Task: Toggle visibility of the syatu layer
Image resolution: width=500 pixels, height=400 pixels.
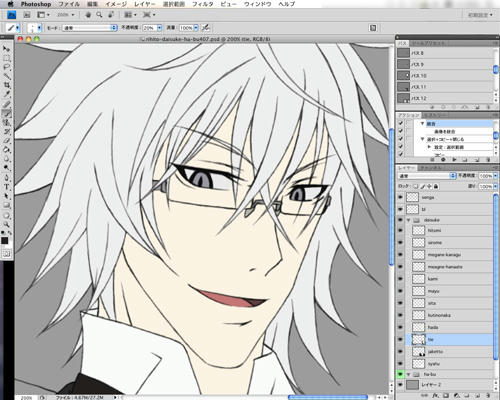Action: pyautogui.click(x=400, y=363)
